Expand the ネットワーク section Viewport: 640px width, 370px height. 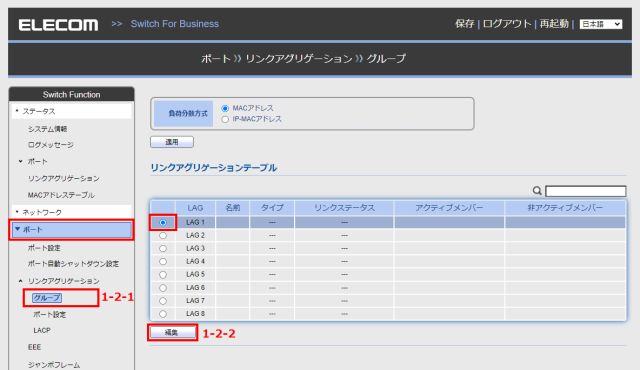tap(71, 212)
